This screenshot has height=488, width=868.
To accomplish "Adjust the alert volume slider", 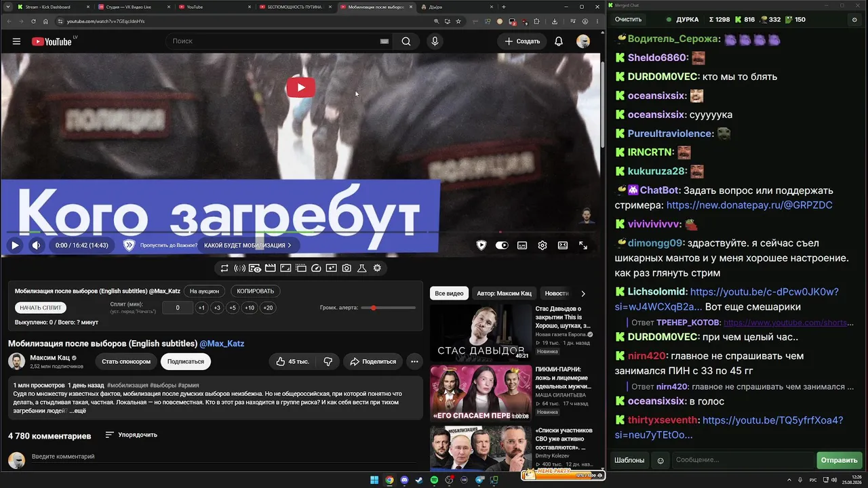I will [x=388, y=308].
